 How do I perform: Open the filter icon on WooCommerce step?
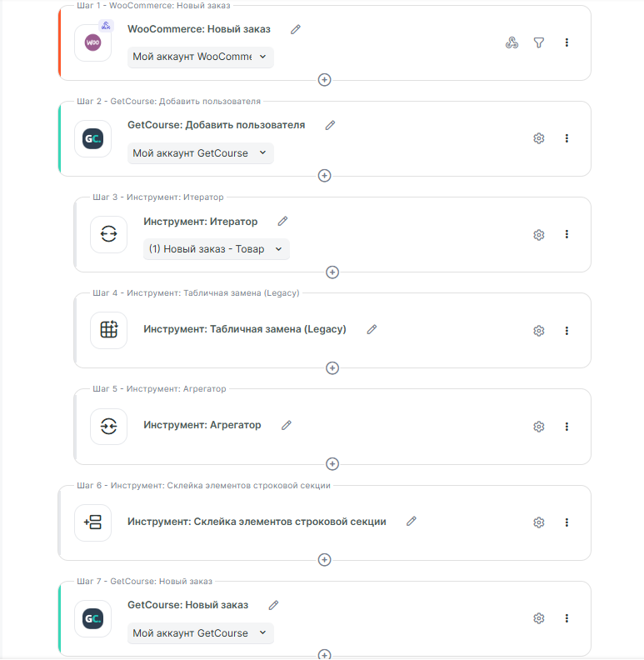coord(539,42)
